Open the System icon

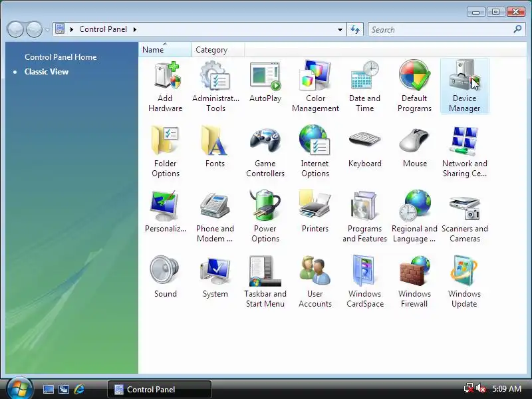click(215, 277)
